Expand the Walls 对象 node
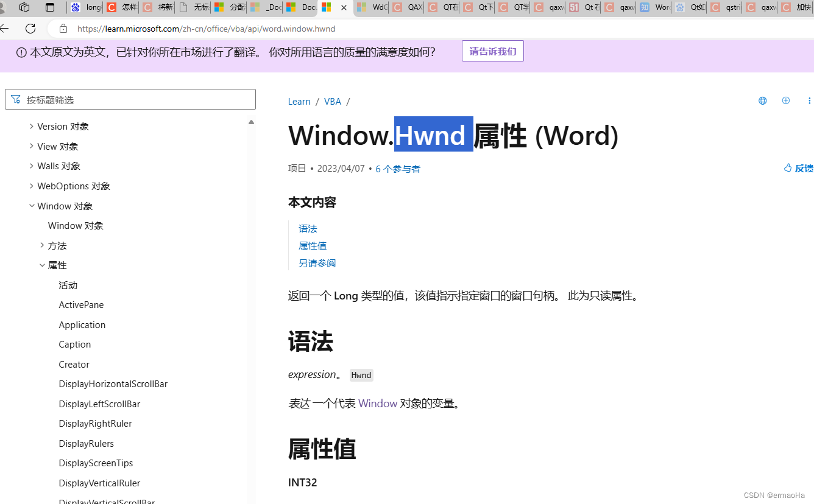Image resolution: width=814 pixels, height=504 pixels. pos(32,166)
